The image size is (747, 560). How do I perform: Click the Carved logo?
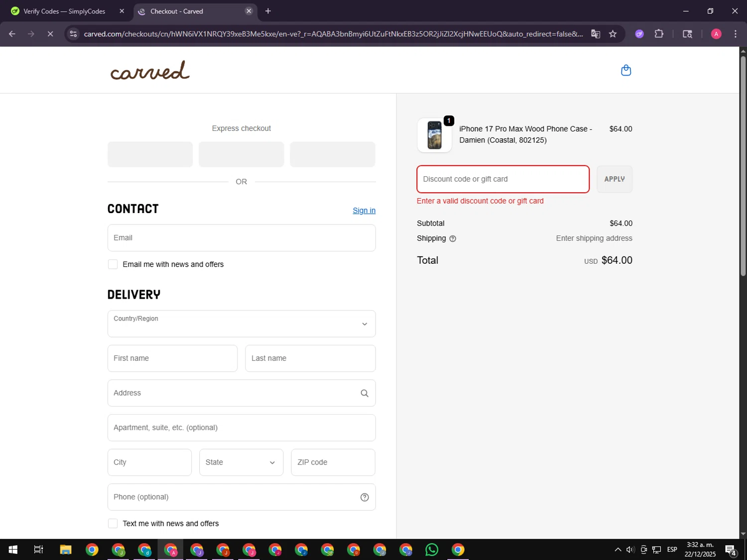click(x=150, y=70)
